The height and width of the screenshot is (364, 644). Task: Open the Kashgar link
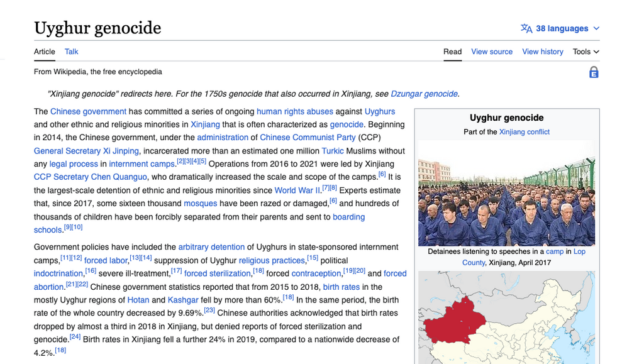tap(183, 300)
